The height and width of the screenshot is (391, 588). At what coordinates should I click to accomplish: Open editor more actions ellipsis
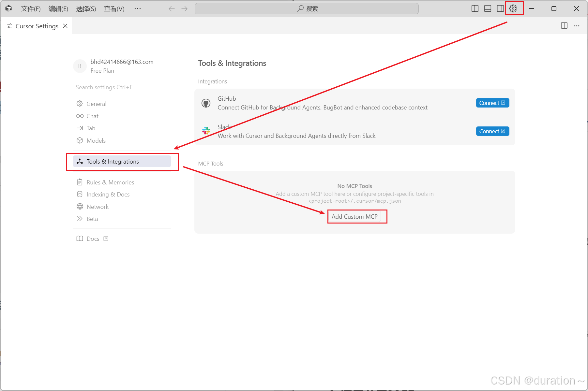577,26
